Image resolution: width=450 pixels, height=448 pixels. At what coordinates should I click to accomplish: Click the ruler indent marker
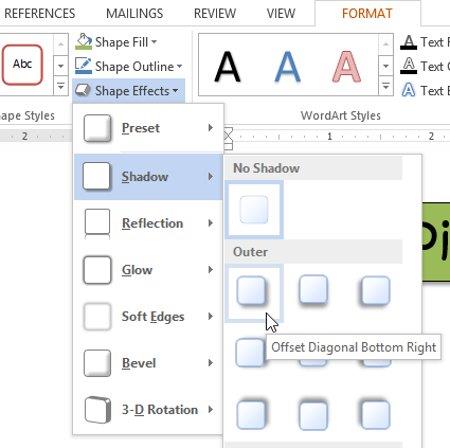click(x=228, y=139)
